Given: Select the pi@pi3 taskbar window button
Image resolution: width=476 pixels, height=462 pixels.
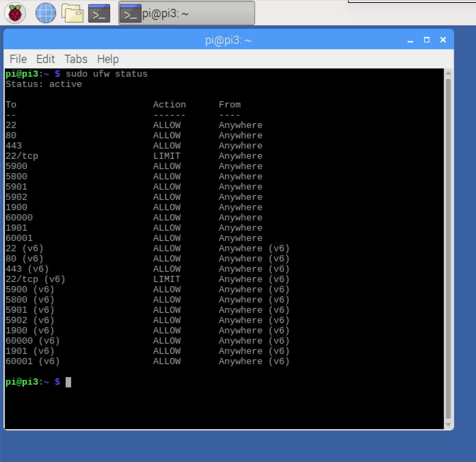Looking at the screenshot, I should 186,13.
